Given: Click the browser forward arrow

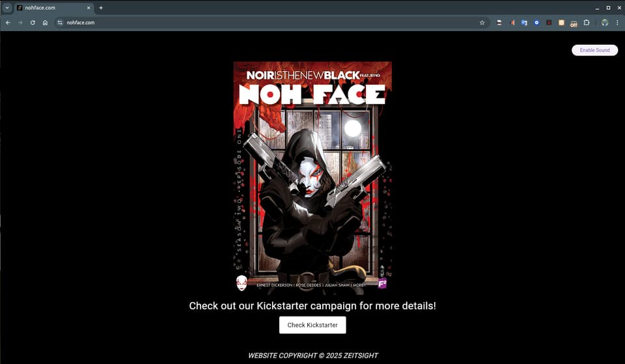Looking at the screenshot, I should [20, 23].
